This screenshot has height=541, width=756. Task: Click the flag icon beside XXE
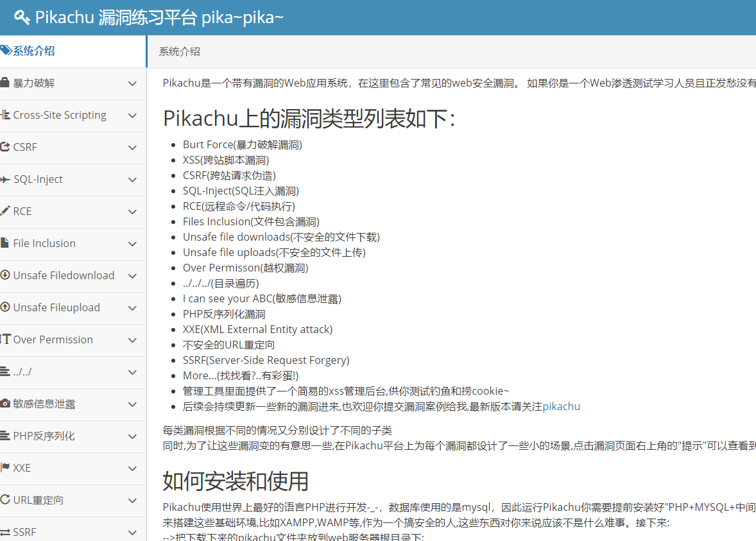tap(5, 467)
